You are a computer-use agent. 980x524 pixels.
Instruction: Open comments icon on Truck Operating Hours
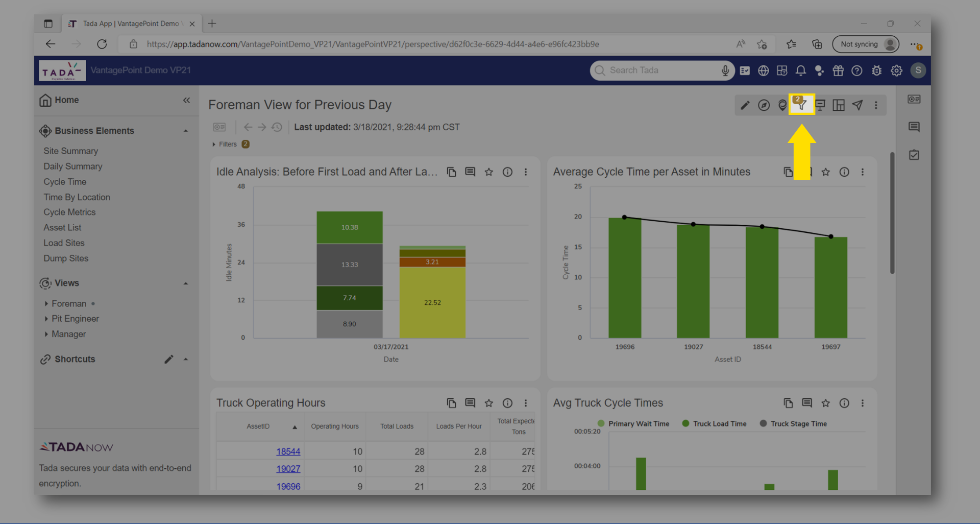pyautogui.click(x=470, y=403)
